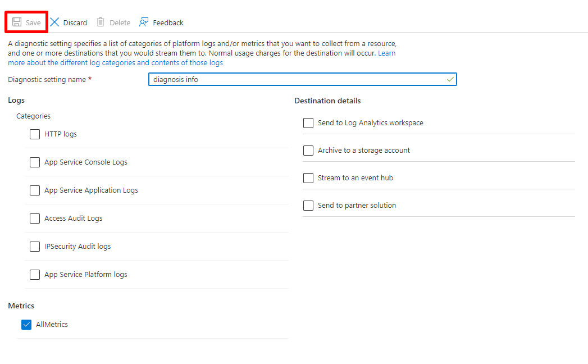Viewport: 588px width, 364px height.
Task: Select Send to partner solution checkbox
Action: 308,206
